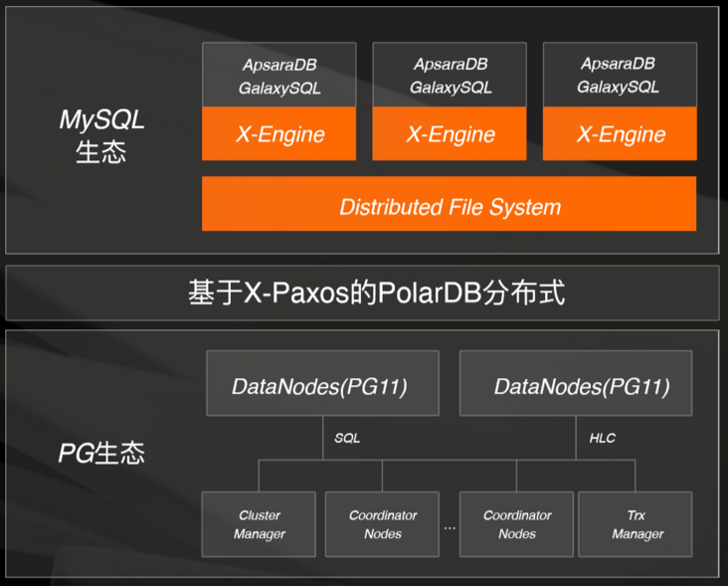Click the rightmost X-Engine block
The height and width of the screenshot is (586, 728).
pyautogui.click(x=620, y=133)
